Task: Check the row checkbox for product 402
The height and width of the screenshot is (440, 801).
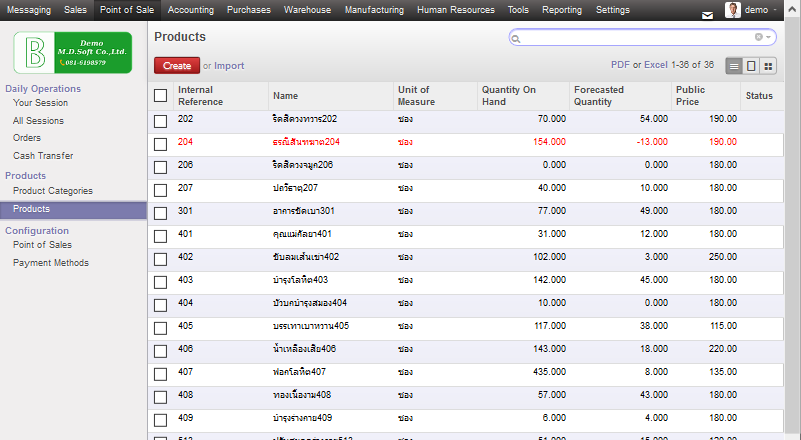Action: pos(160,259)
